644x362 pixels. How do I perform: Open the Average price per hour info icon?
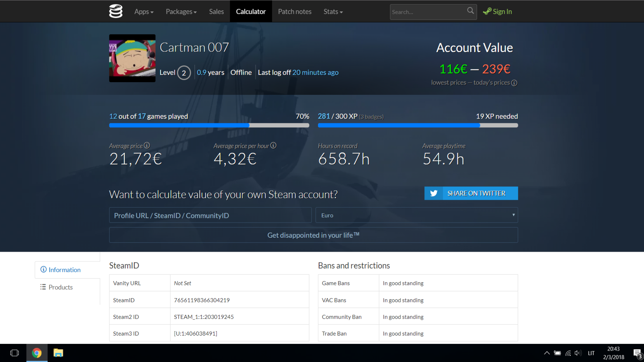(273, 145)
